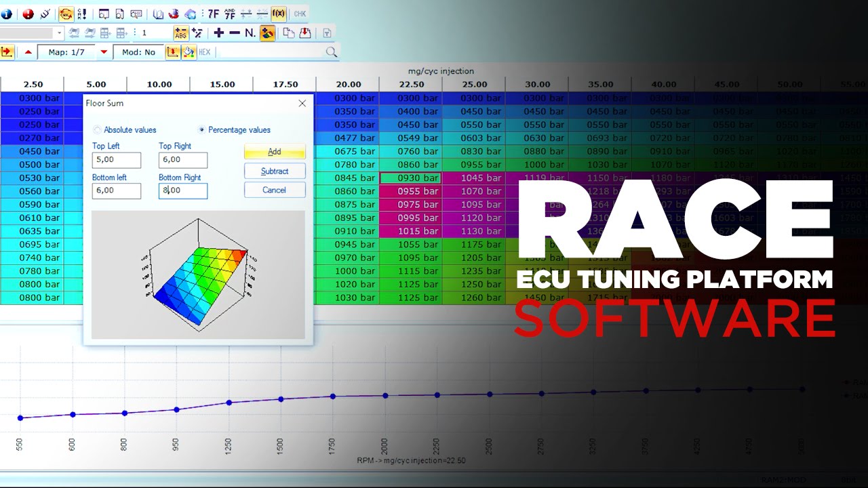Click the 20.00 column header
This screenshot has height=488, width=868.
(348, 84)
